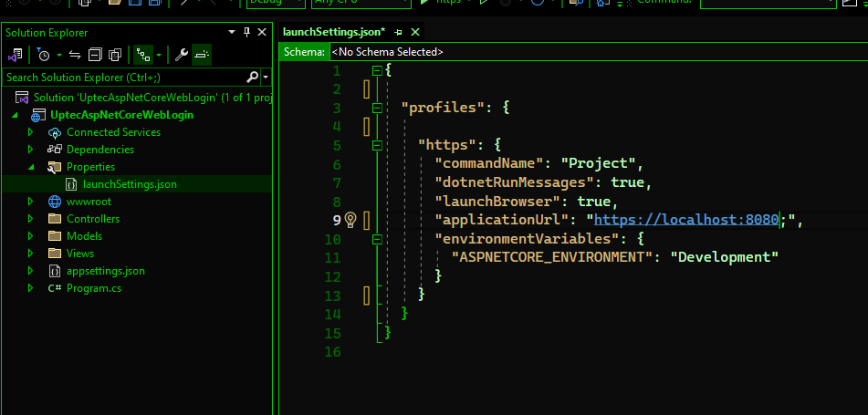868x415 pixels.
Task: Select Program.cs in Solution Explorer
Action: pos(93,288)
